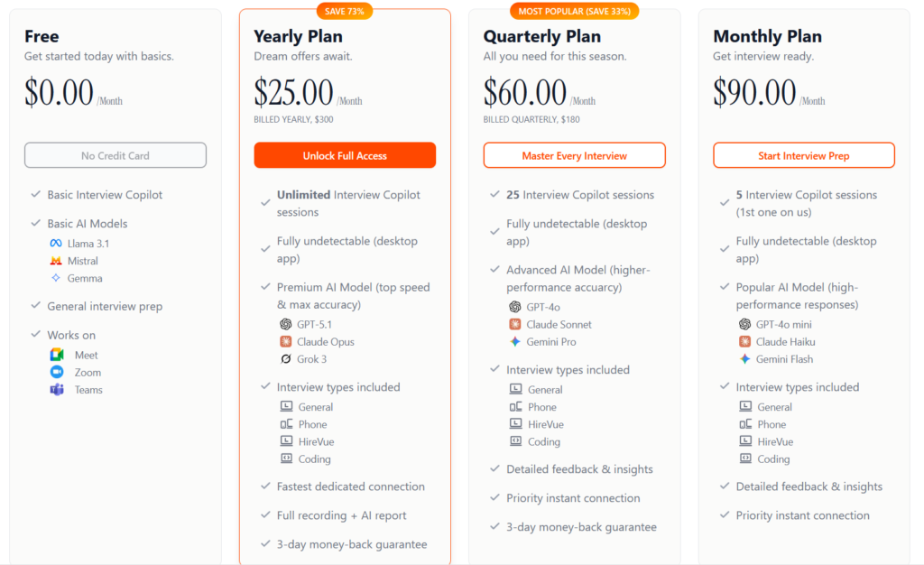The width and height of the screenshot is (924, 565).
Task: Click the Claude Opus model icon
Action: [x=286, y=341]
